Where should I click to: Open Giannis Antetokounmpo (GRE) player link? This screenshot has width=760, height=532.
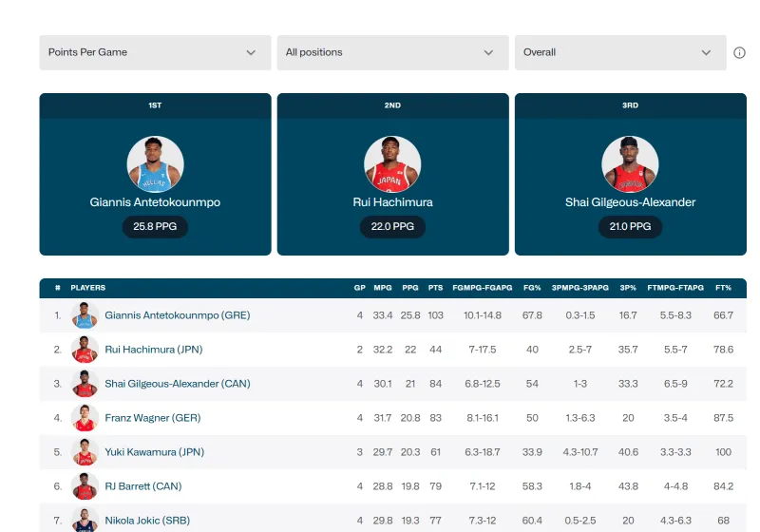[177, 315]
